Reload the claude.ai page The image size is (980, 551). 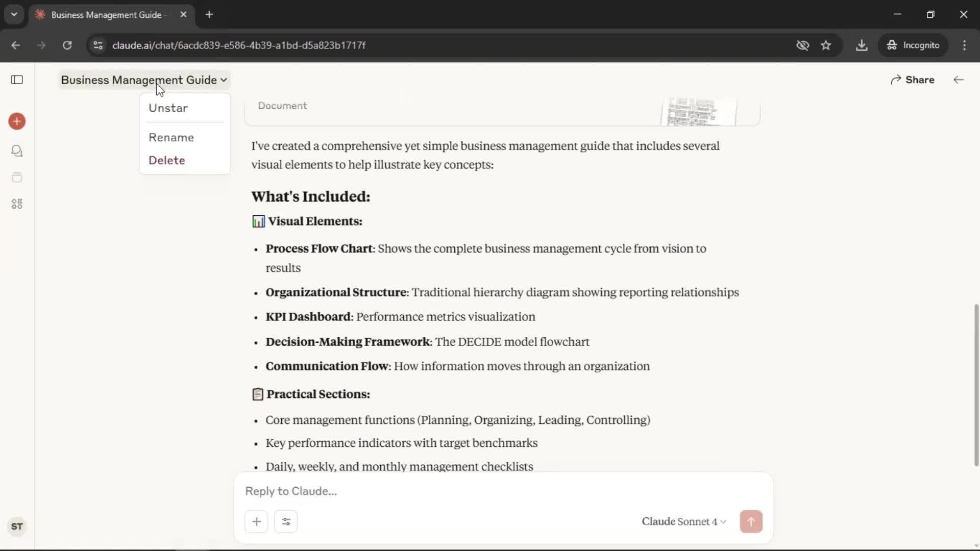67,45
